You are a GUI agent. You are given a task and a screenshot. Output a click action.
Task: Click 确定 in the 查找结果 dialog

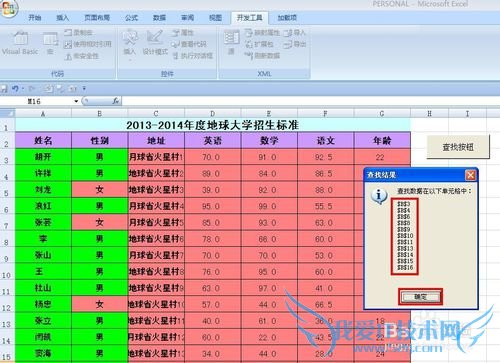coord(420,297)
